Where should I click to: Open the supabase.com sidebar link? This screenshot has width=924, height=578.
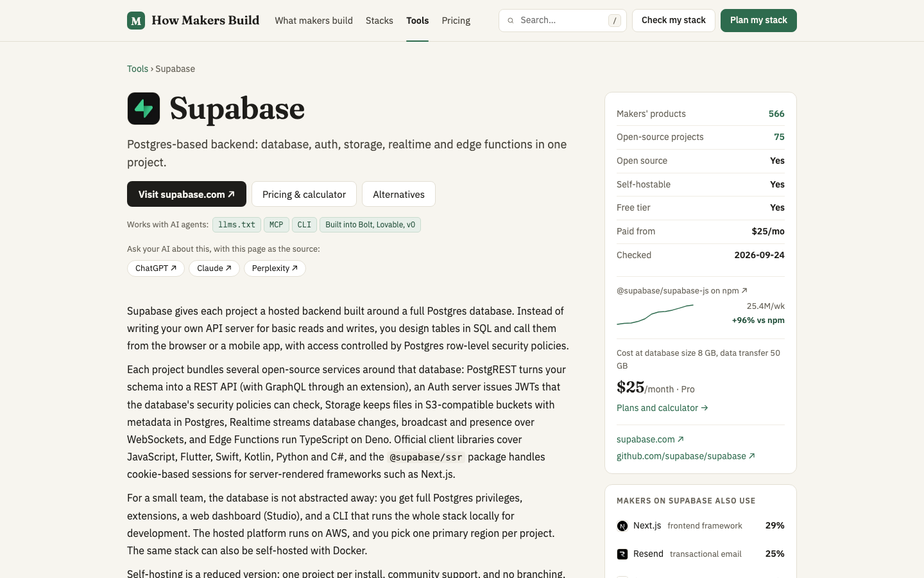pyautogui.click(x=650, y=439)
